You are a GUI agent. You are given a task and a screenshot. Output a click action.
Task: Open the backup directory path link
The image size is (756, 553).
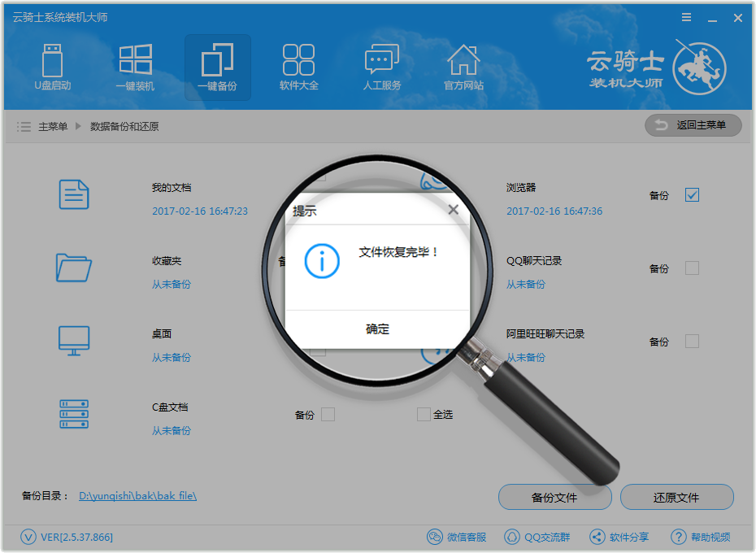(x=138, y=496)
